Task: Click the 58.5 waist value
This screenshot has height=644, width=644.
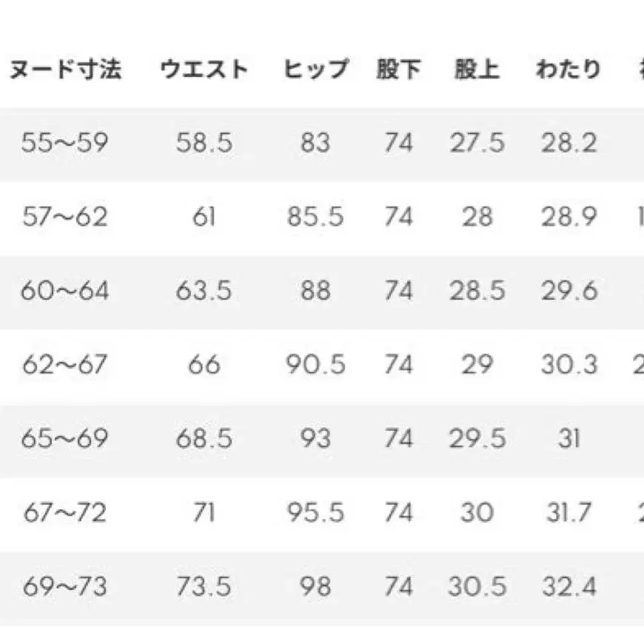Action: 204,143
